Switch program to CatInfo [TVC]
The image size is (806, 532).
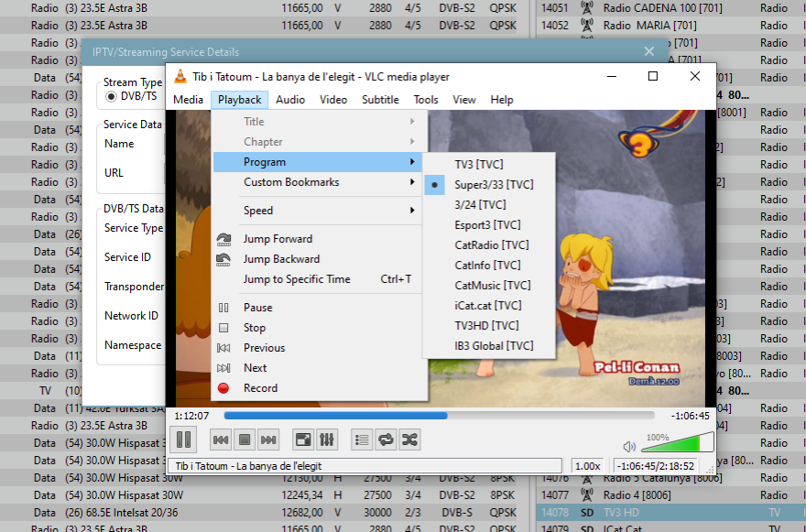(x=488, y=266)
